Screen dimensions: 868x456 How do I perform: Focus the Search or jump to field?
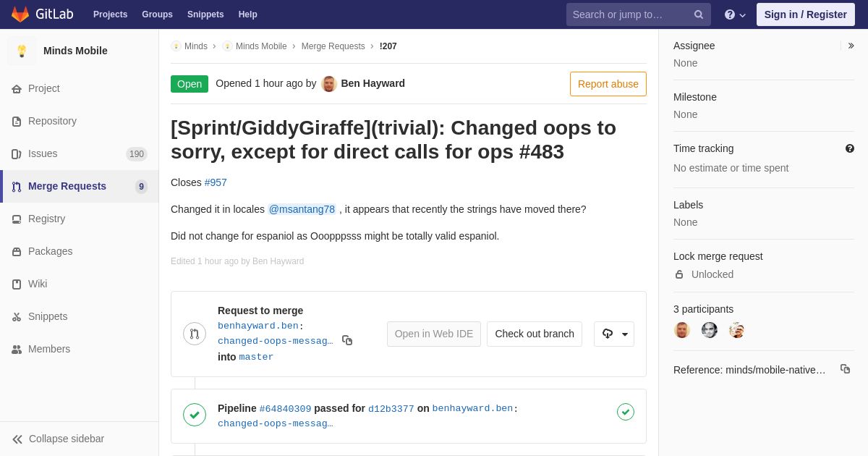[x=639, y=14]
